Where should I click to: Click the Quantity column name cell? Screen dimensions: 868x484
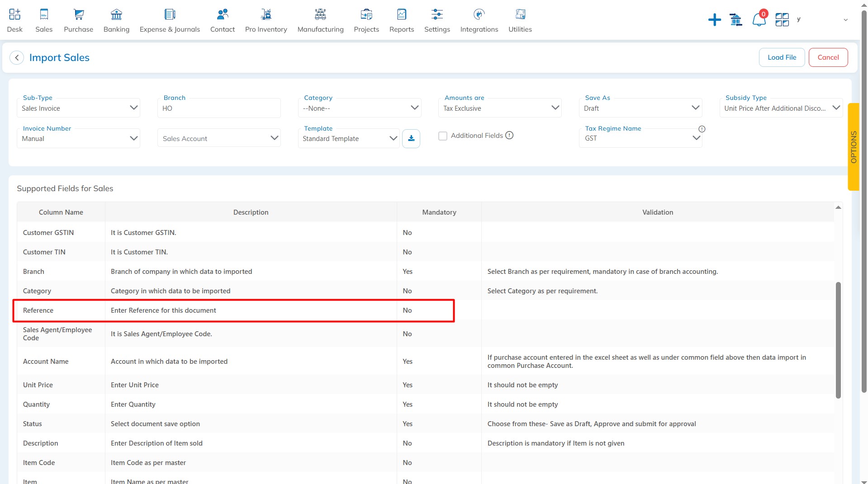61,404
